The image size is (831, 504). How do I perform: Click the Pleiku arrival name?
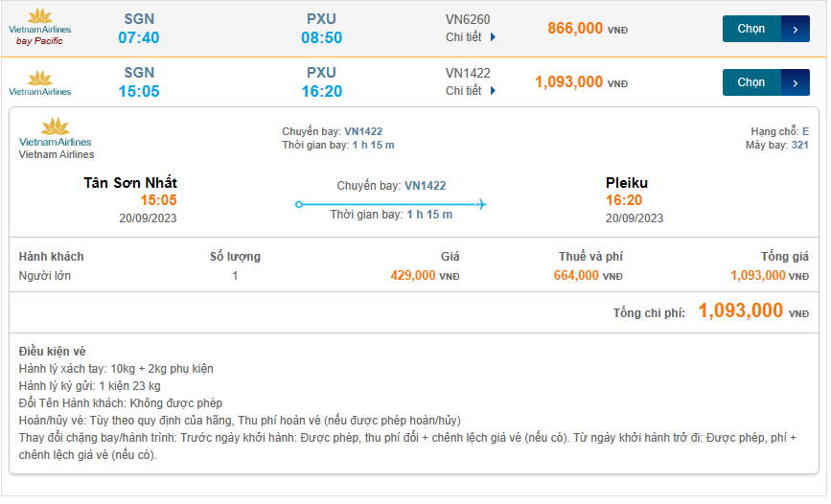627,182
